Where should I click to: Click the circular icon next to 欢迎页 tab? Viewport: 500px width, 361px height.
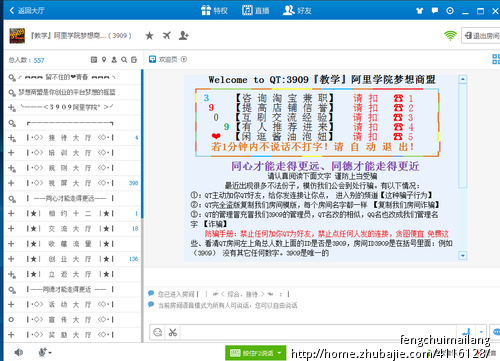click(184, 59)
